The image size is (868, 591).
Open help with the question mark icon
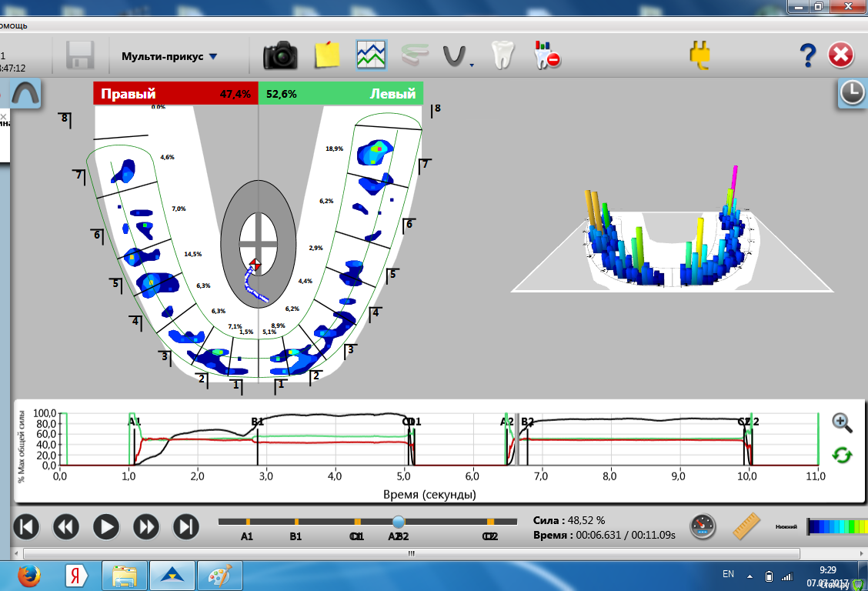pos(807,55)
